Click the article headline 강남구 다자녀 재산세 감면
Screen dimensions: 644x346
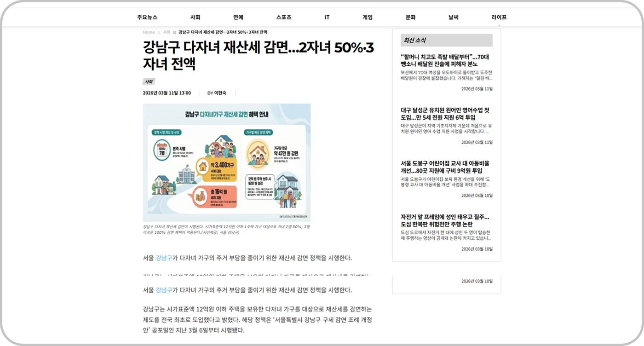point(259,55)
